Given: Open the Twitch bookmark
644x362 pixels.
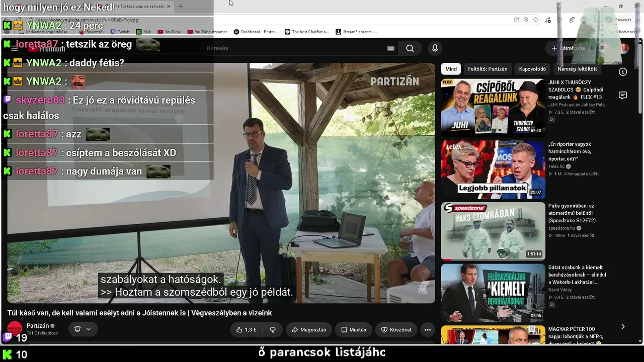Looking at the screenshot, I should click(x=120, y=32).
